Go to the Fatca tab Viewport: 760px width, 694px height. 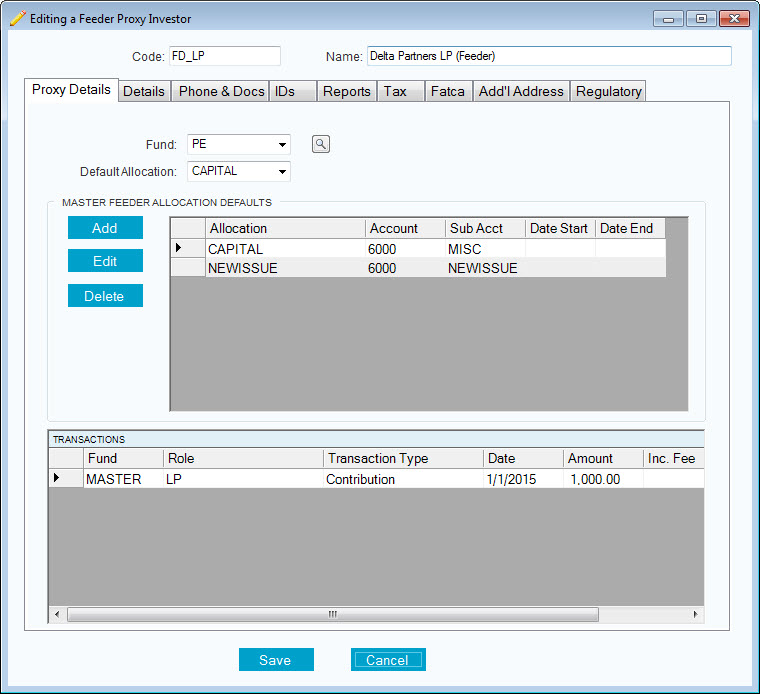point(447,91)
